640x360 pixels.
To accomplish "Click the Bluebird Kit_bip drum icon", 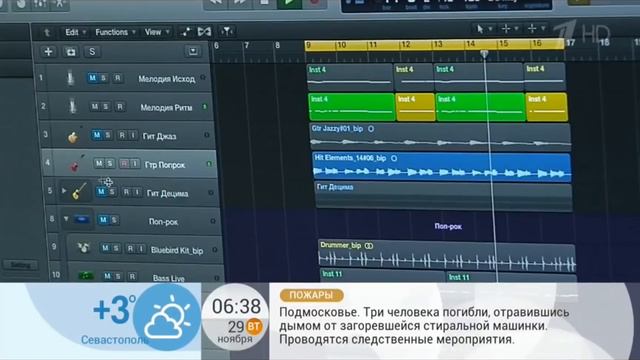I will point(84,248).
